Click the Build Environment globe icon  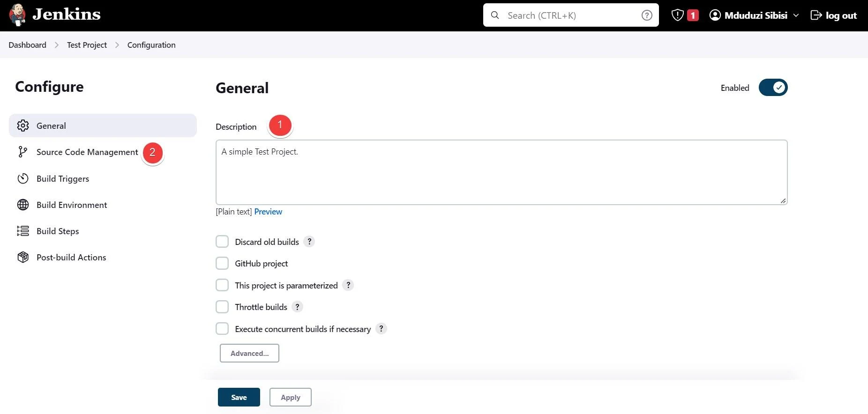(23, 205)
